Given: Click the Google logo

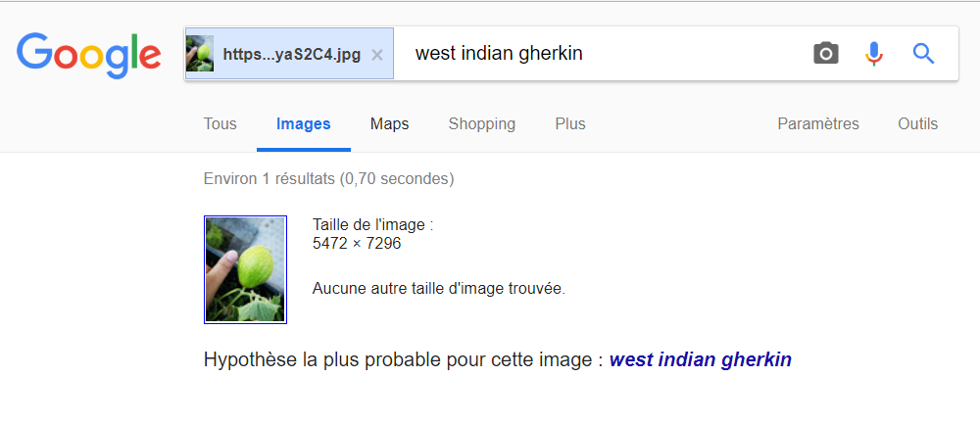Looking at the screenshot, I should point(89,53).
